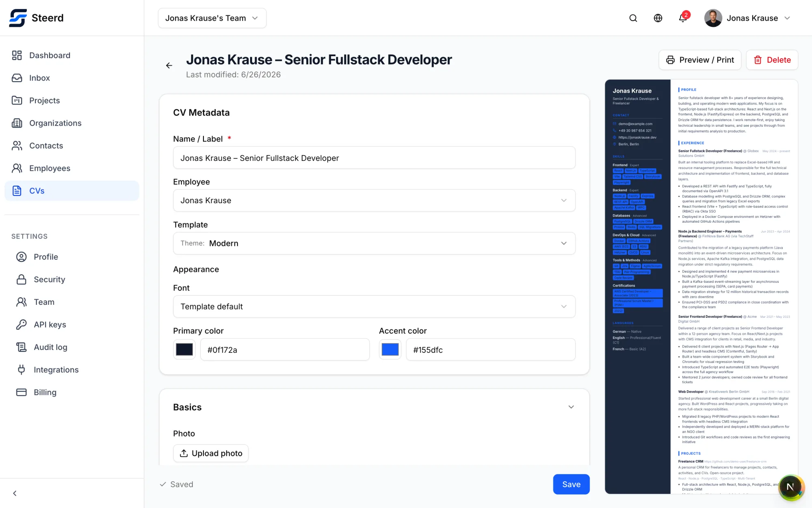812x508 pixels.
Task: Open the user account menu chevron
Action: click(x=787, y=18)
